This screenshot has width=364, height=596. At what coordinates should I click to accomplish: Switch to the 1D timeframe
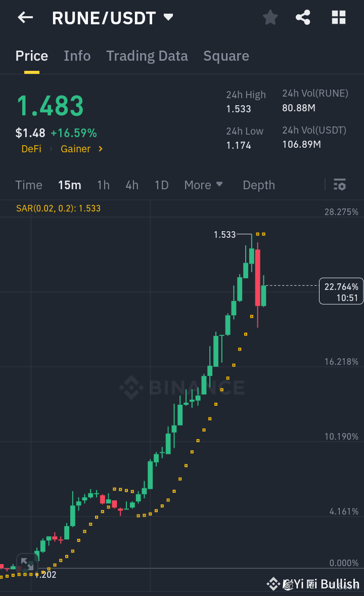161,185
